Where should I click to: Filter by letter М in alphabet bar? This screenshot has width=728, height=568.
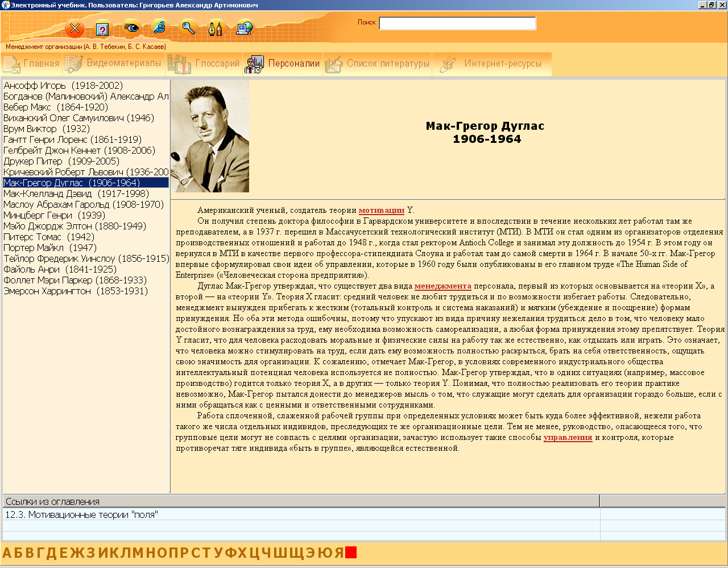coord(138,553)
